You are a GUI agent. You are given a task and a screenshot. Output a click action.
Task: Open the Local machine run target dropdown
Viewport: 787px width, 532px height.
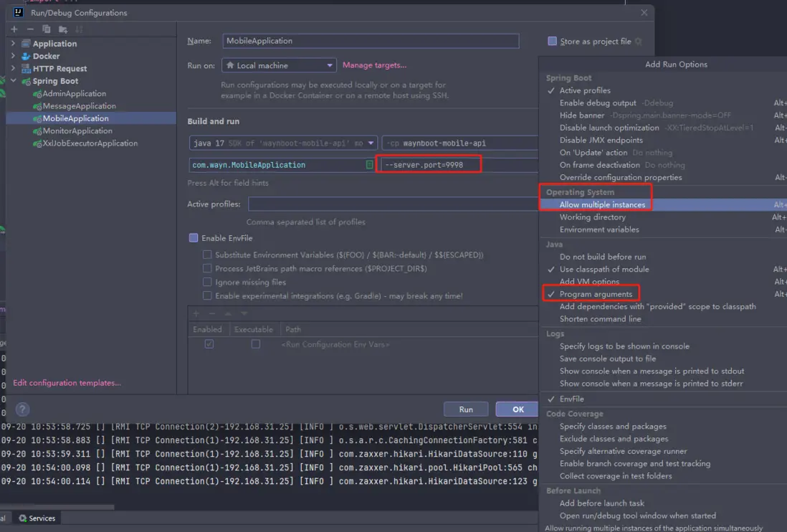pos(279,65)
